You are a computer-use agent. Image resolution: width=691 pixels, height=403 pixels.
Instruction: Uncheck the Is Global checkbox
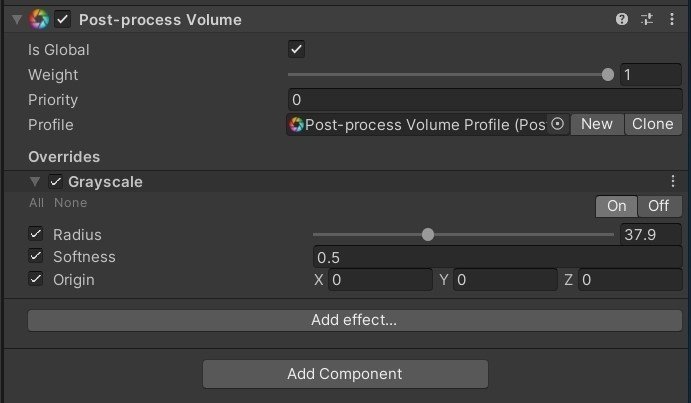point(297,49)
